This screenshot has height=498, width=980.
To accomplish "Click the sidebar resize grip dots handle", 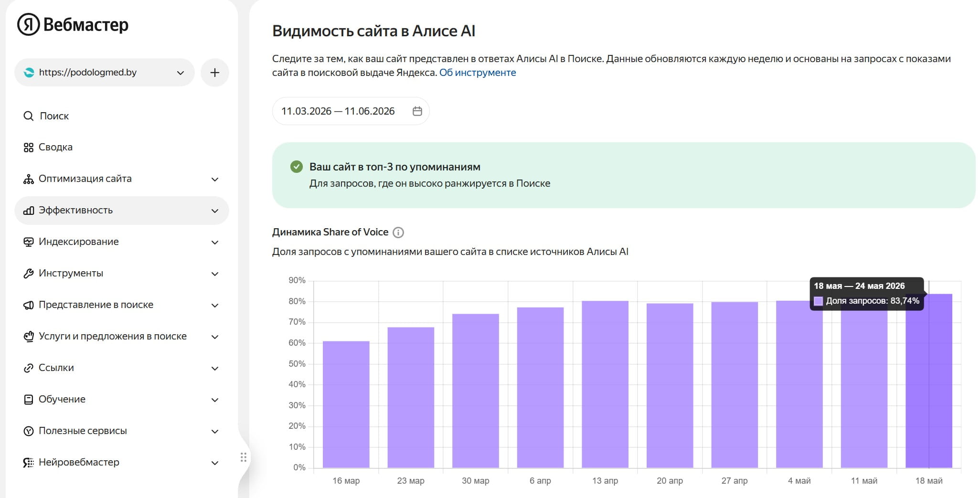I will click(x=244, y=457).
